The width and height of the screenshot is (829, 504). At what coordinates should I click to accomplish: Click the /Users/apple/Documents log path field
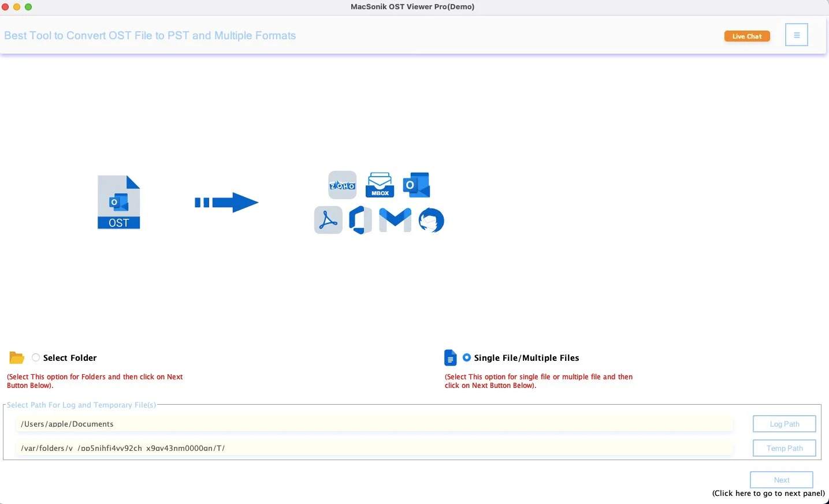pos(375,424)
